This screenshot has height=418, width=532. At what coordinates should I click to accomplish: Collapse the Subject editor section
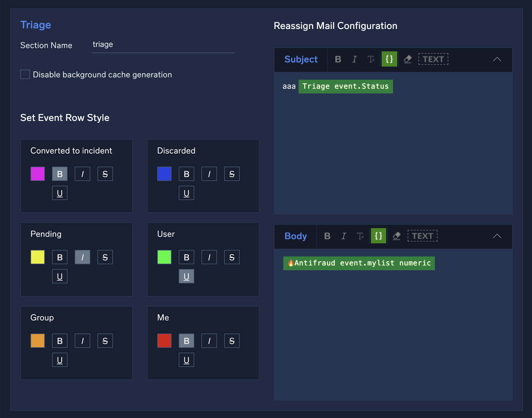pos(497,59)
